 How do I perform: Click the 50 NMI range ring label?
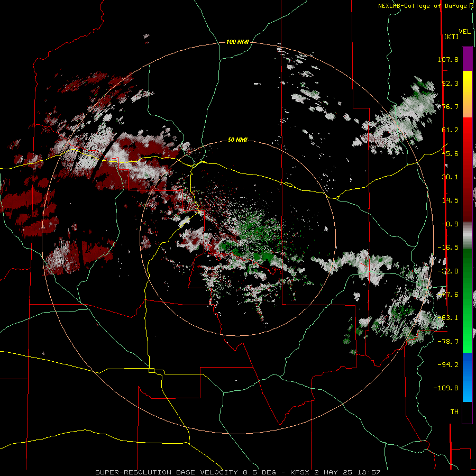coord(237,140)
